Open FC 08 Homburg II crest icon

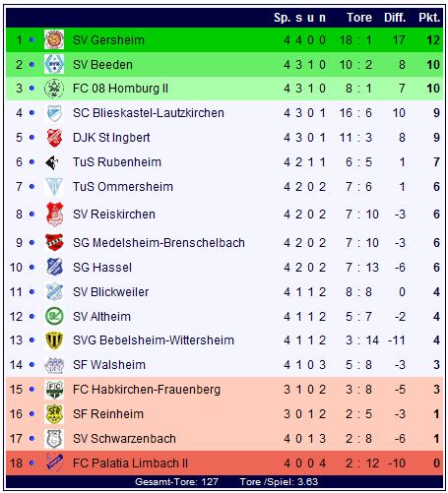pyautogui.click(x=54, y=89)
